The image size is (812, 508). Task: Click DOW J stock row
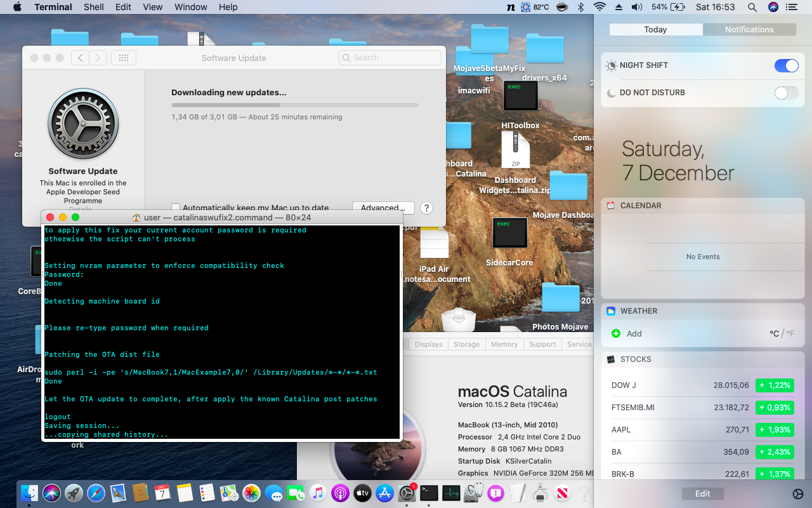[x=702, y=385]
